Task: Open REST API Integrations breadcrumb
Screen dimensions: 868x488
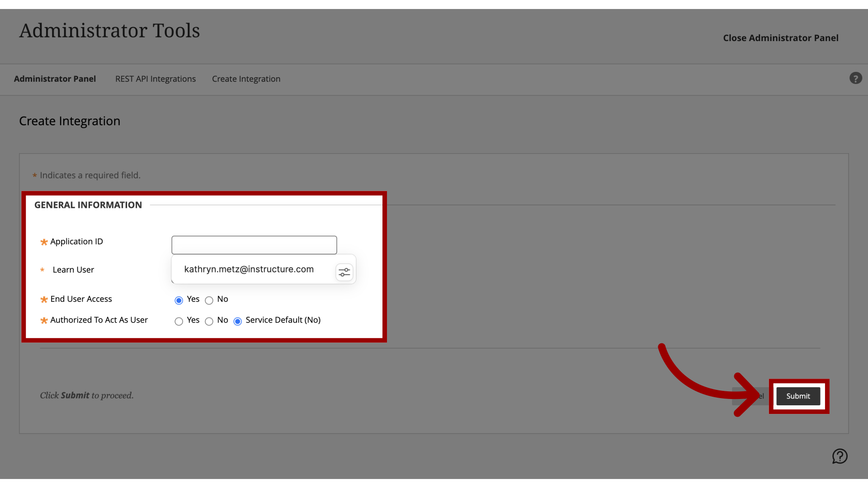Action: point(156,79)
